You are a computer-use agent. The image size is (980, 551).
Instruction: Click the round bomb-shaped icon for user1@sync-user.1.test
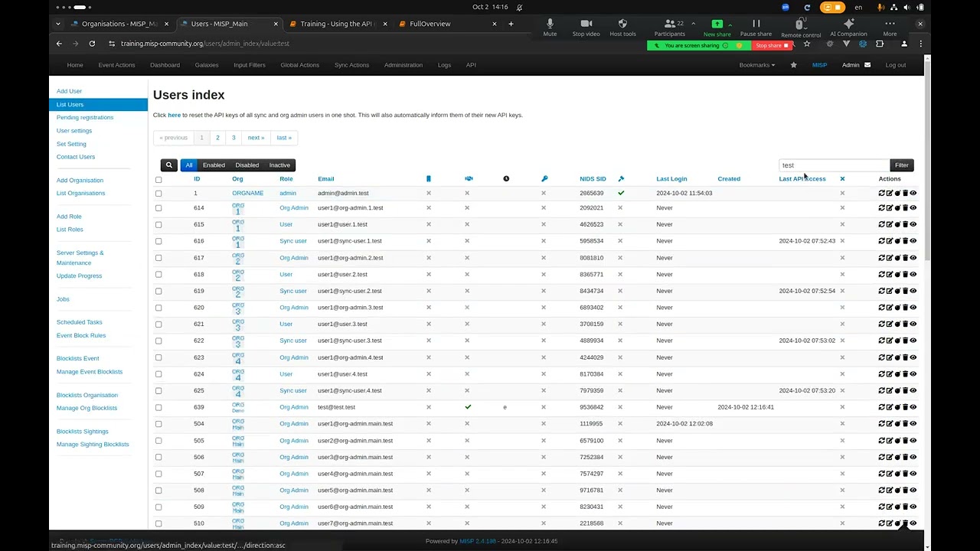pos(897,241)
